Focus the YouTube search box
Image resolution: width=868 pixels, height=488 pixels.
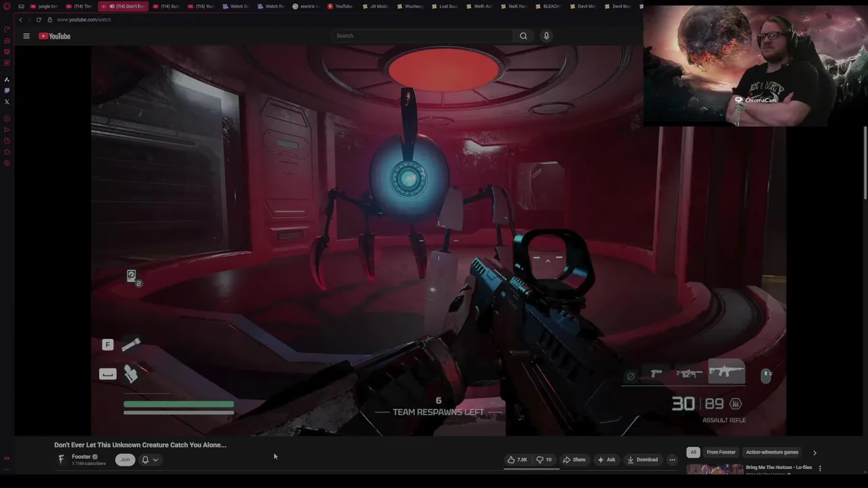(x=422, y=36)
